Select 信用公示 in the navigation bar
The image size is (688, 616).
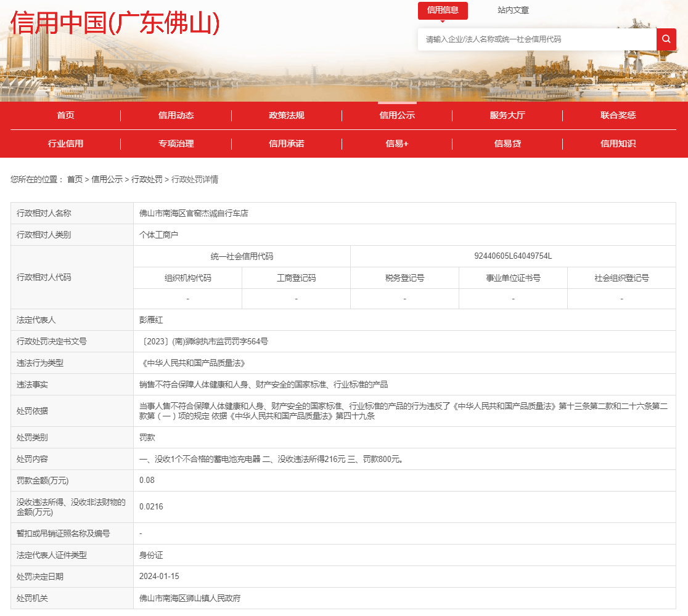397,115
